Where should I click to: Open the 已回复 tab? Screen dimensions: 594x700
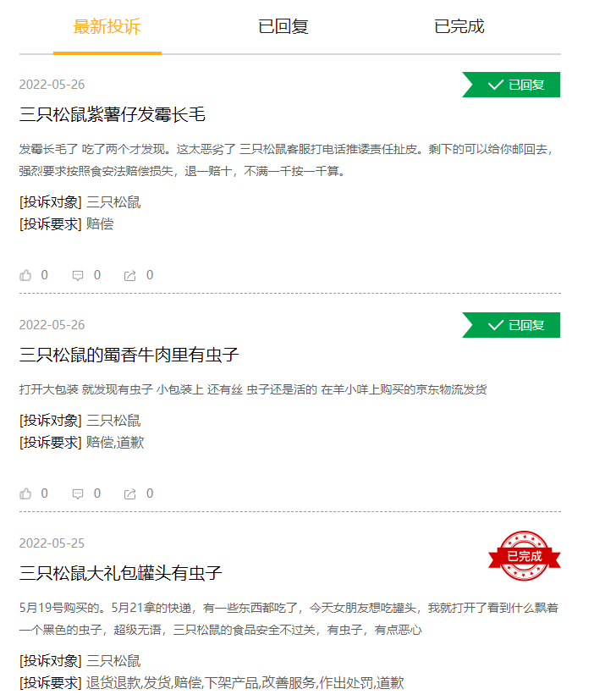pyautogui.click(x=283, y=27)
